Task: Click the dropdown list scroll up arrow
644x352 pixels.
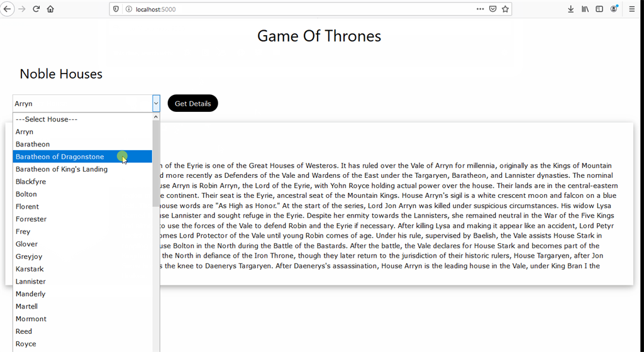Action: coord(156,117)
